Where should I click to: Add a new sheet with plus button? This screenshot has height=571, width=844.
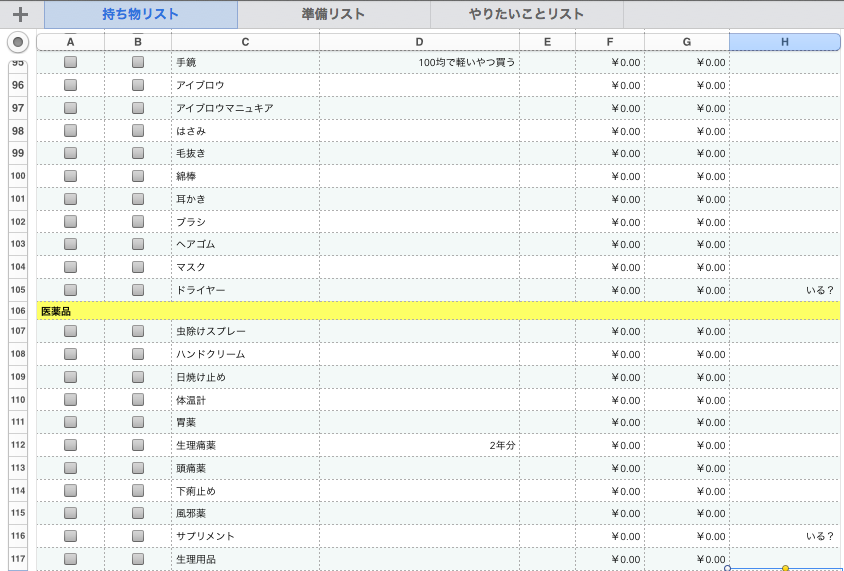[20, 15]
